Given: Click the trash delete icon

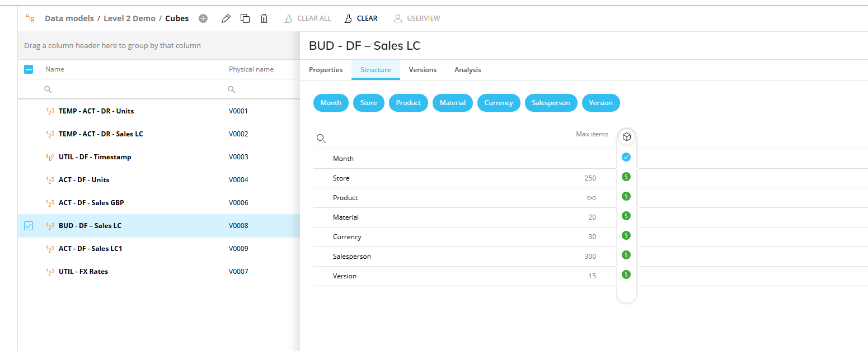Looking at the screenshot, I should pos(264,18).
